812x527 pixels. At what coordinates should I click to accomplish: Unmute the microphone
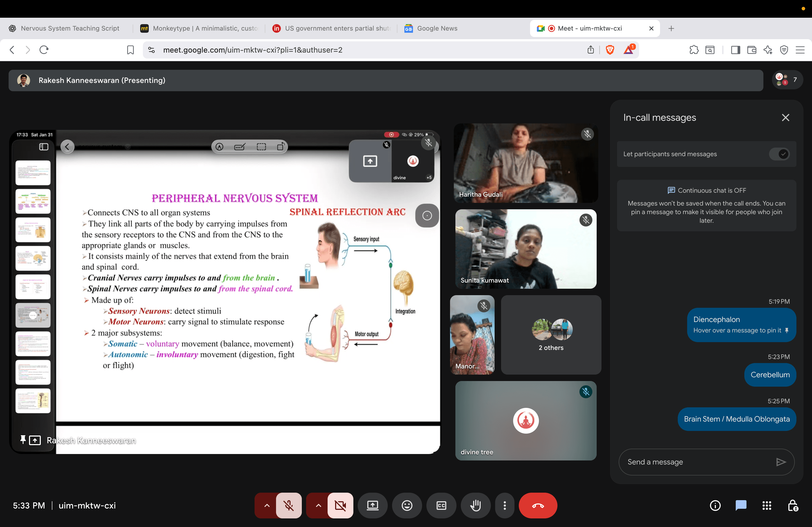(289, 505)
